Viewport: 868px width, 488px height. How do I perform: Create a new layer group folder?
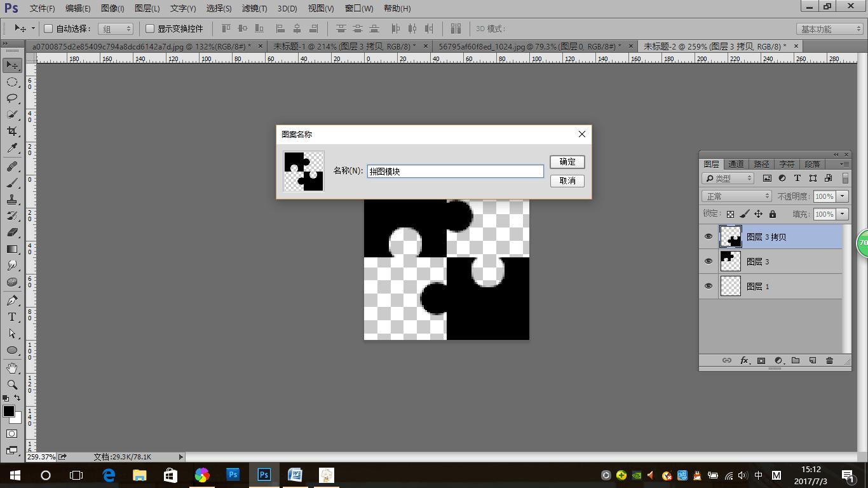795,360
